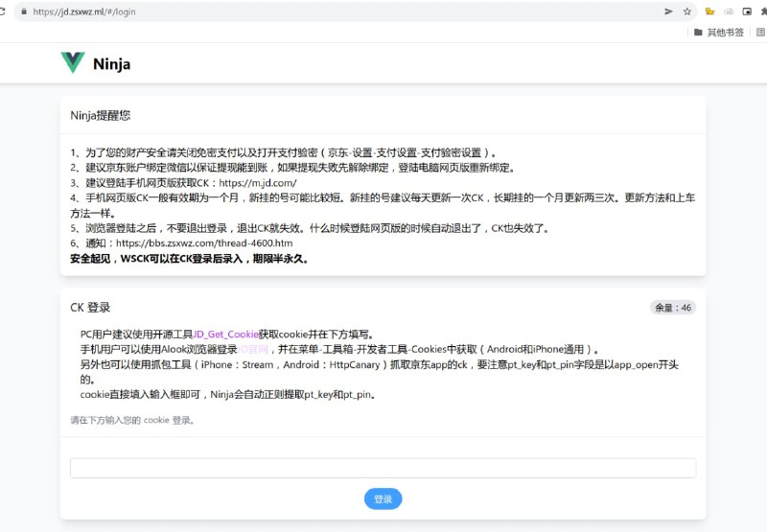Click the Ninja Vue logo icon
The height and width of the screenshot is (532, 767).
tap(73, 63)
